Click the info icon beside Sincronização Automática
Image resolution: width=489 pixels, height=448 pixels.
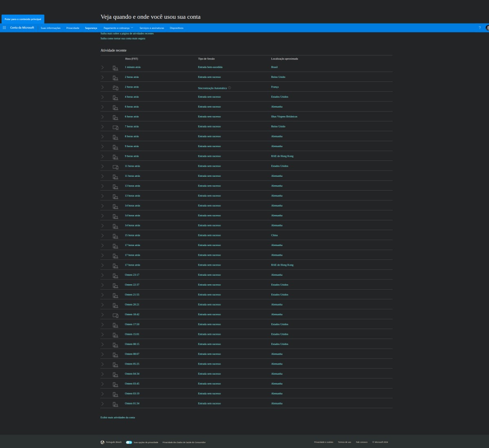tap(229, 88)
